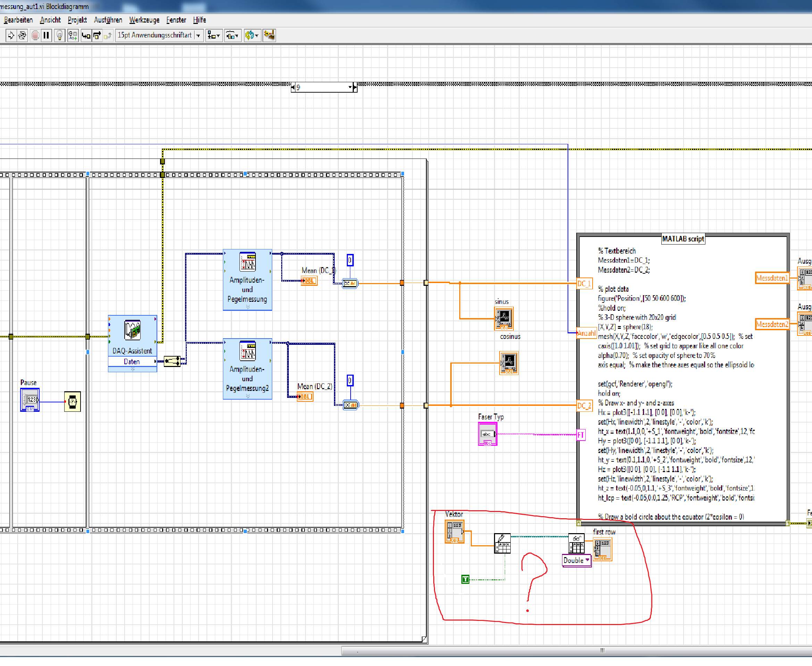The height and width of the screenshot is (666, 812).
Task: Open the Ausführen menu
Action: (108, 20)
